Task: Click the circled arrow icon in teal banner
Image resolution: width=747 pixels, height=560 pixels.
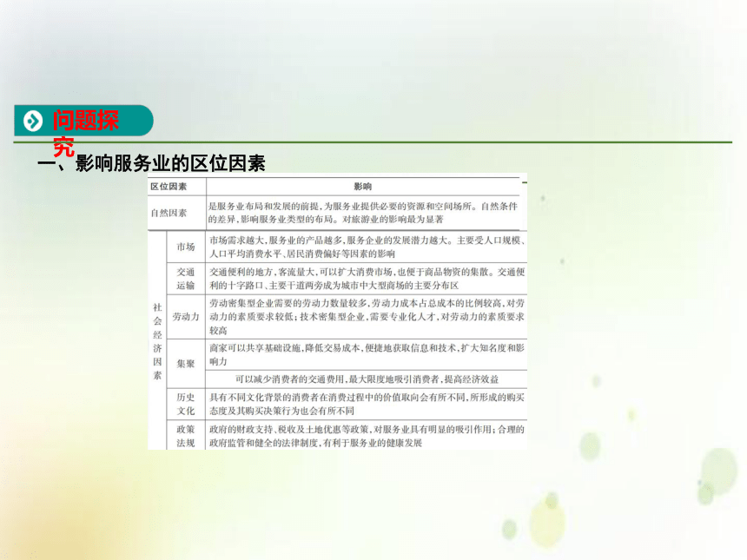Action: tap(33, 121)
